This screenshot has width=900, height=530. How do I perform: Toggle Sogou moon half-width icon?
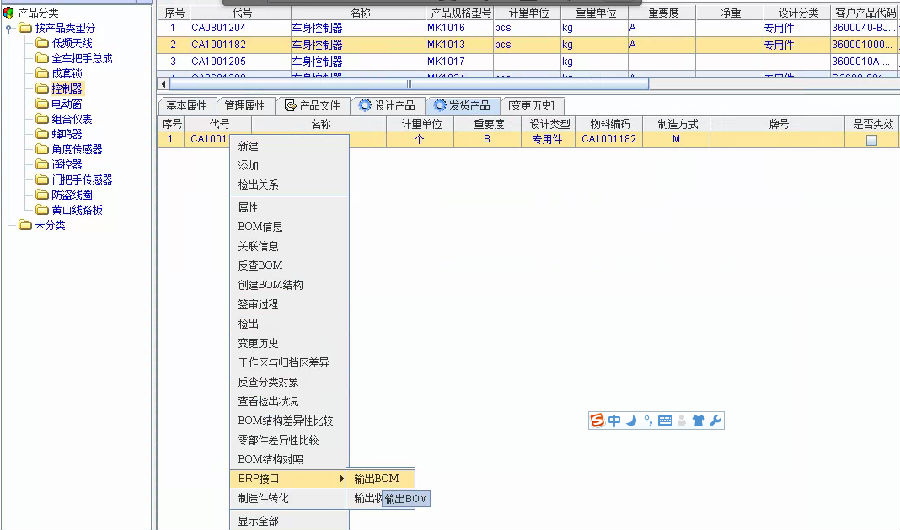tap(631, 421)
